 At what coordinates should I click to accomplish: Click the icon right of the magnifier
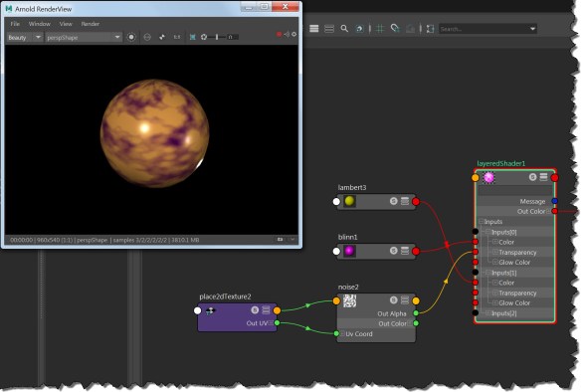click(359, 29)
